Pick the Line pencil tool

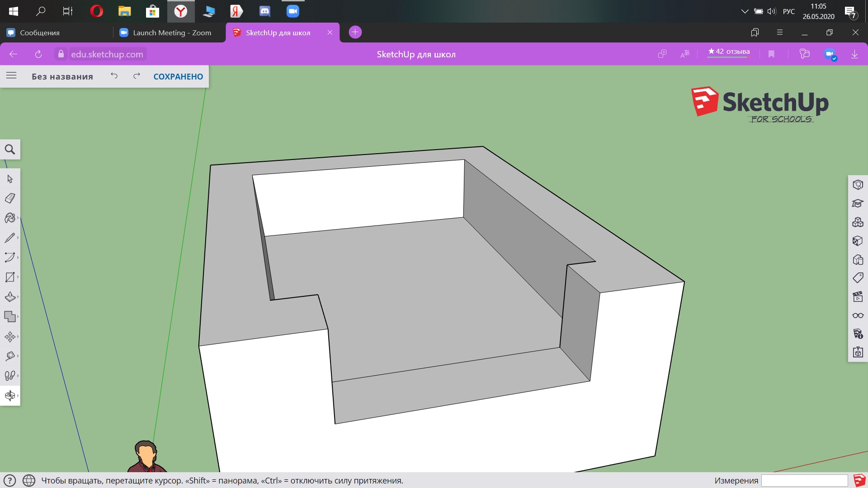9,238
